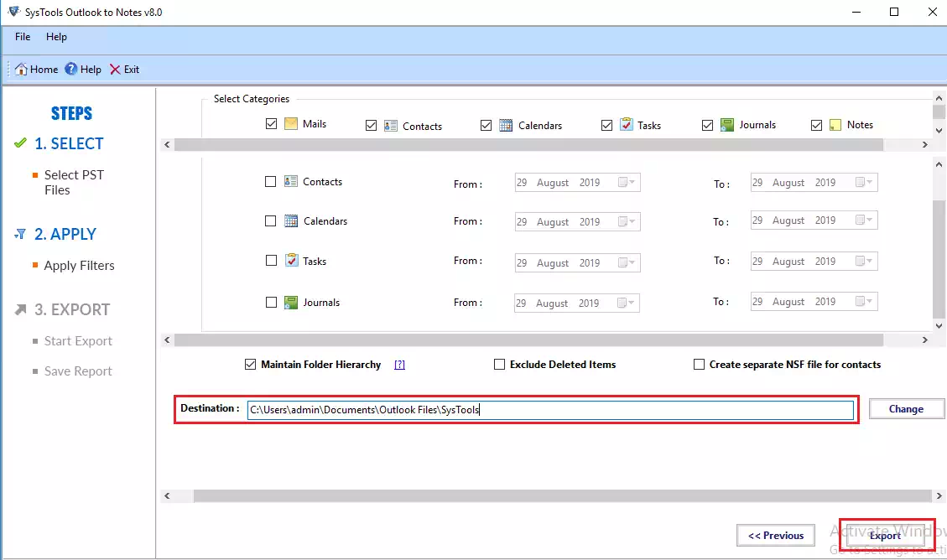This screenshot has height=560, width=947.
Task: Click the yellow Notes icon in categories
Action: point(835,125)
